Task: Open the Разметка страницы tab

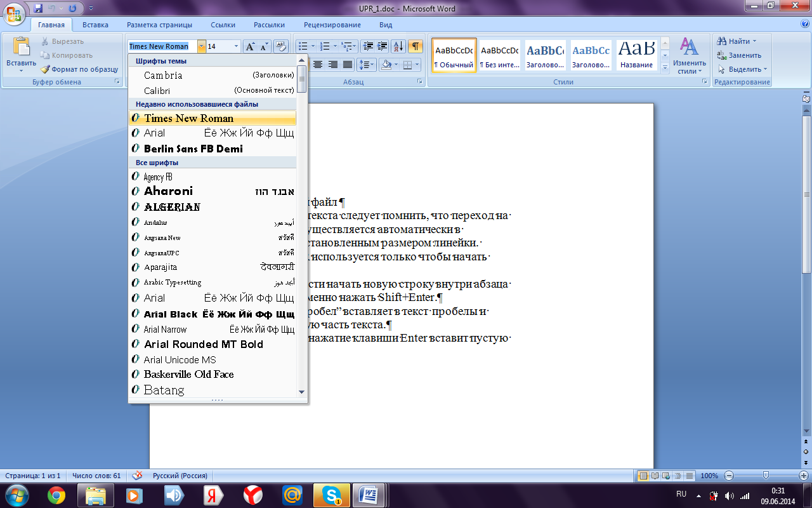Action: tap(159, 25)
